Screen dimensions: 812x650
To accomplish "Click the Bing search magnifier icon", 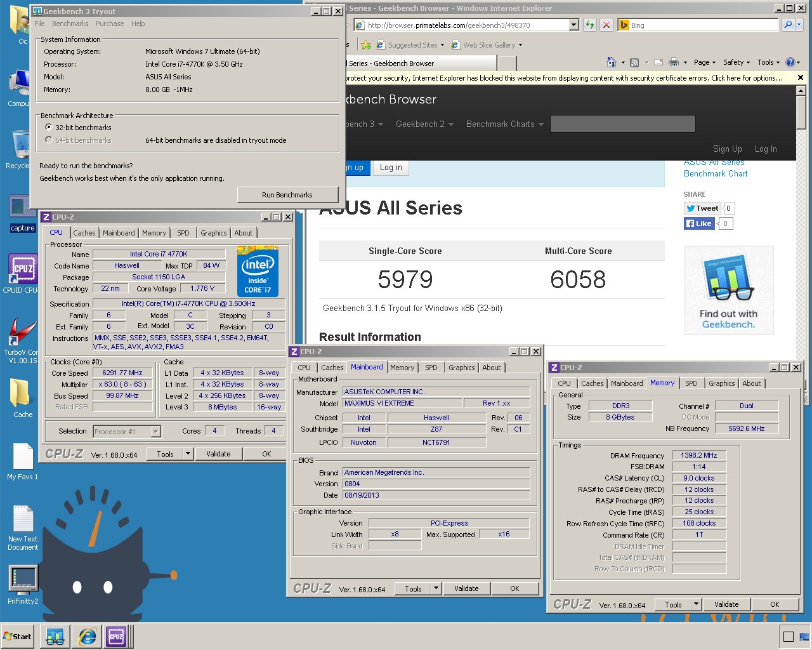I will pos(788,25).
